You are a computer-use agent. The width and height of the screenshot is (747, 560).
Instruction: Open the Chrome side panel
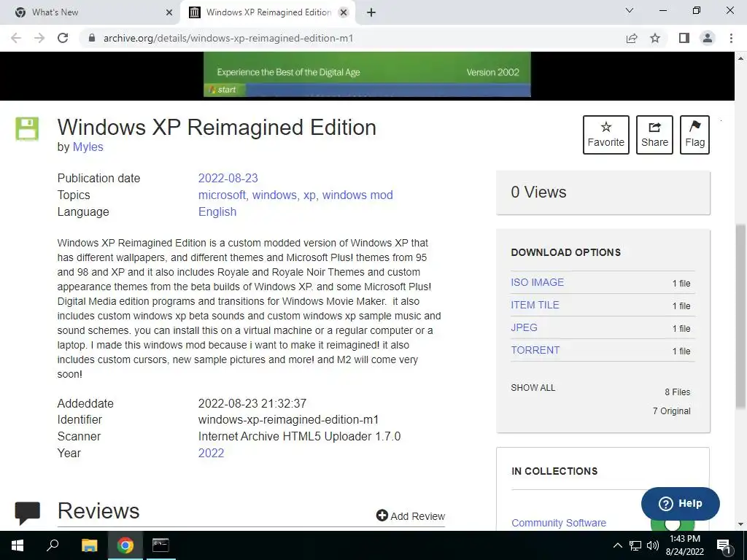(x=684, y=38)
